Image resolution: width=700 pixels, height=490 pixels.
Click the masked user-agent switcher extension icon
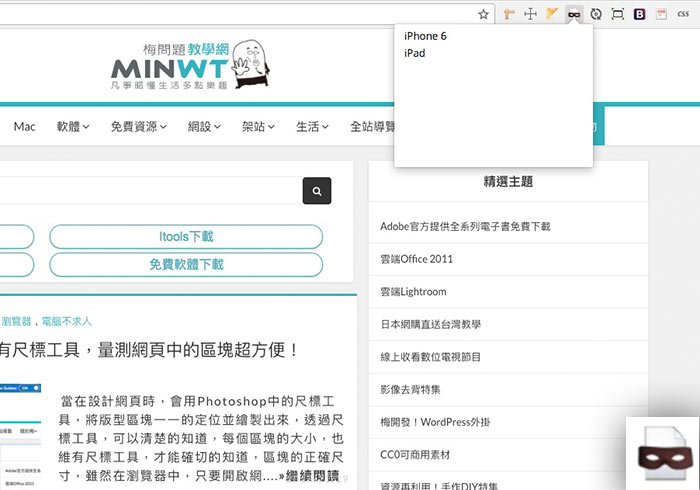pos(574,14)
